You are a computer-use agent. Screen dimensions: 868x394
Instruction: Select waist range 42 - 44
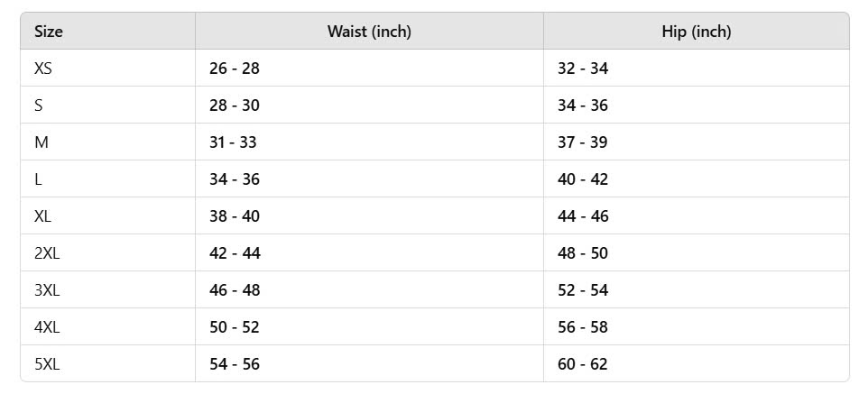click(235, 253)
